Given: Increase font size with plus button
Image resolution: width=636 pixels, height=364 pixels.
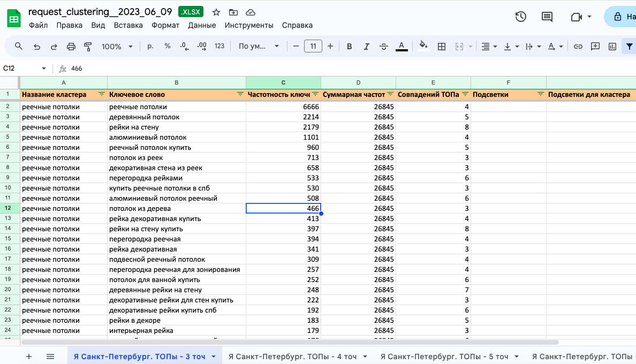Looking at the screenshot, I should pos(330,46).
